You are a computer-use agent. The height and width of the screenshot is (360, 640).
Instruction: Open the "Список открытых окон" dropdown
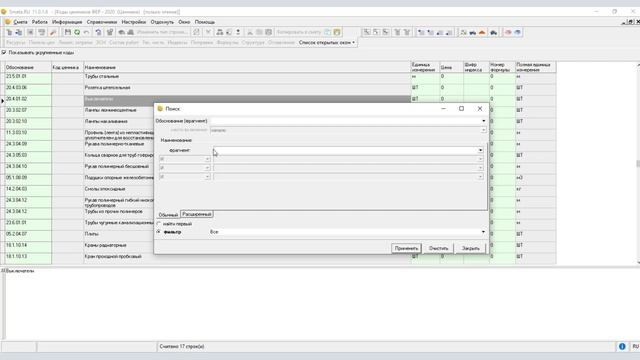coord(327,42)
